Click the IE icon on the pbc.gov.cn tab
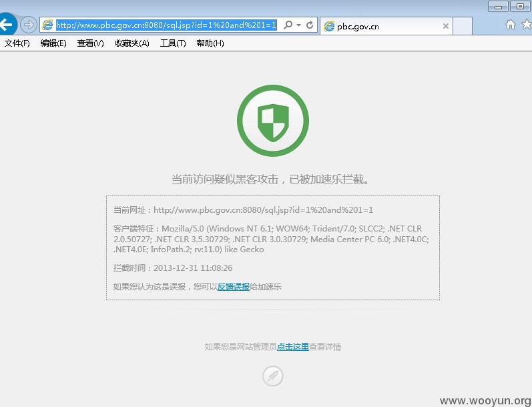The image size is (532, 407). click(329, 26)
